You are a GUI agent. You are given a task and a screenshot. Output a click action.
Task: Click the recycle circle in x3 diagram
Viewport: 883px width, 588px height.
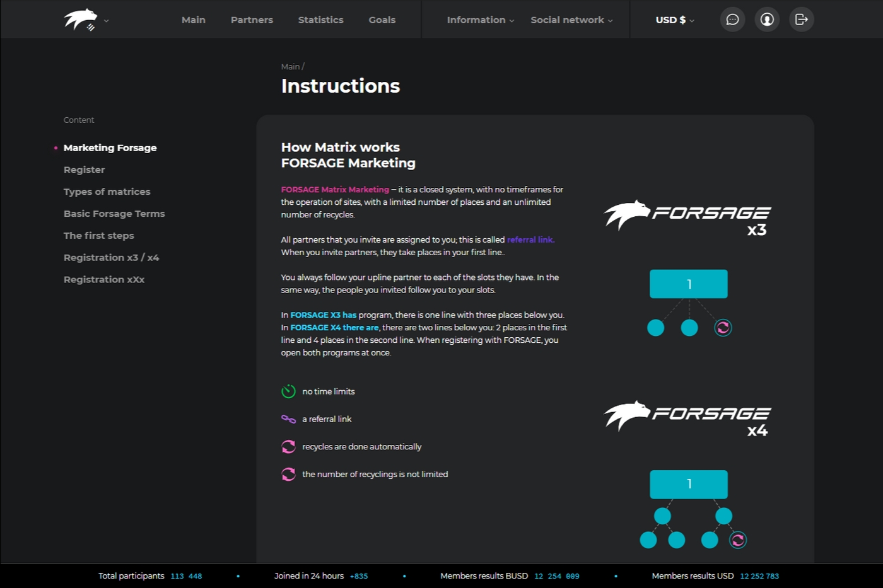click(x=723, y=328)
